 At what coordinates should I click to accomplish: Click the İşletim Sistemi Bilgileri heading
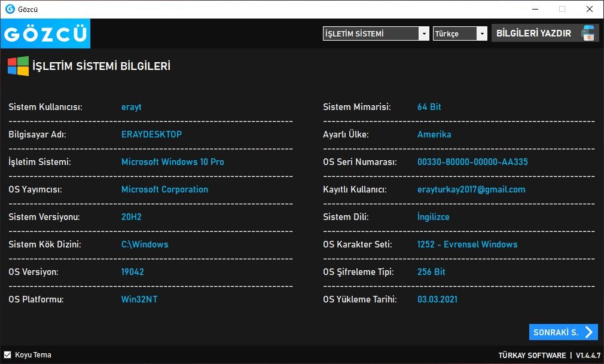[x=101, y=66]
